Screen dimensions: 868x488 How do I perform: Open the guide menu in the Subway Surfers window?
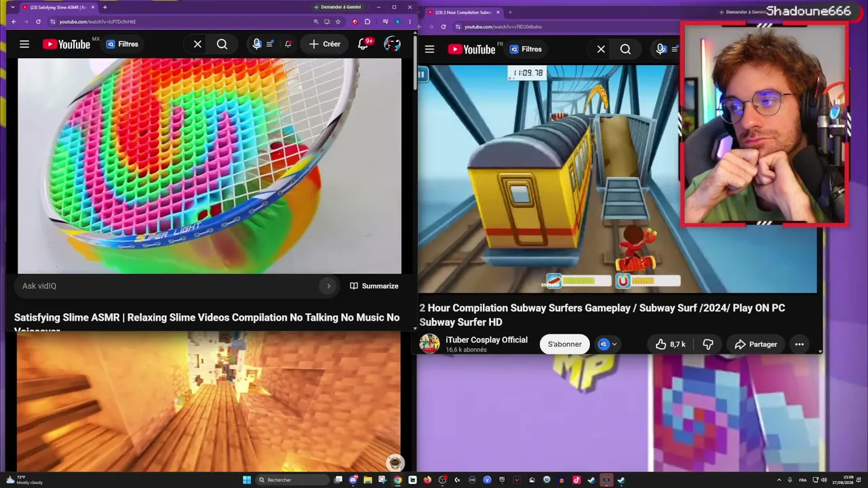(429, 49)
